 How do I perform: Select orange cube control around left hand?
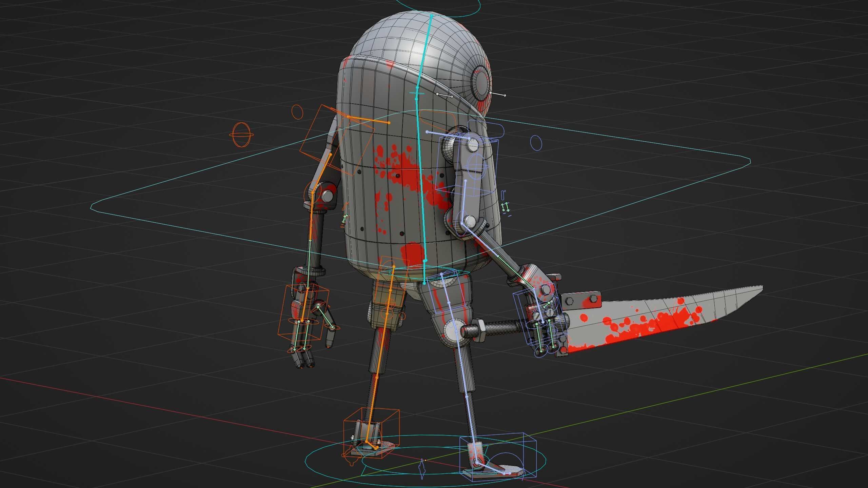coord(304,312)
